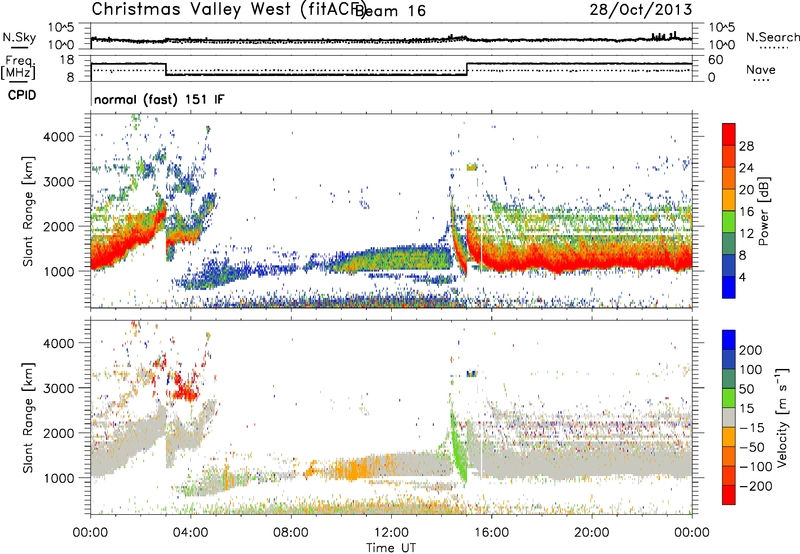Click the '28' Power colorbar value
Viewport: 800px width, 554px height.
tap(747, 146)
